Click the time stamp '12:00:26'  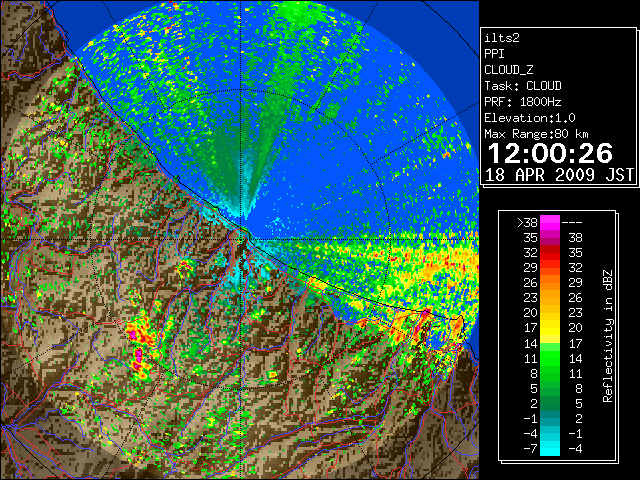(550, 153)
